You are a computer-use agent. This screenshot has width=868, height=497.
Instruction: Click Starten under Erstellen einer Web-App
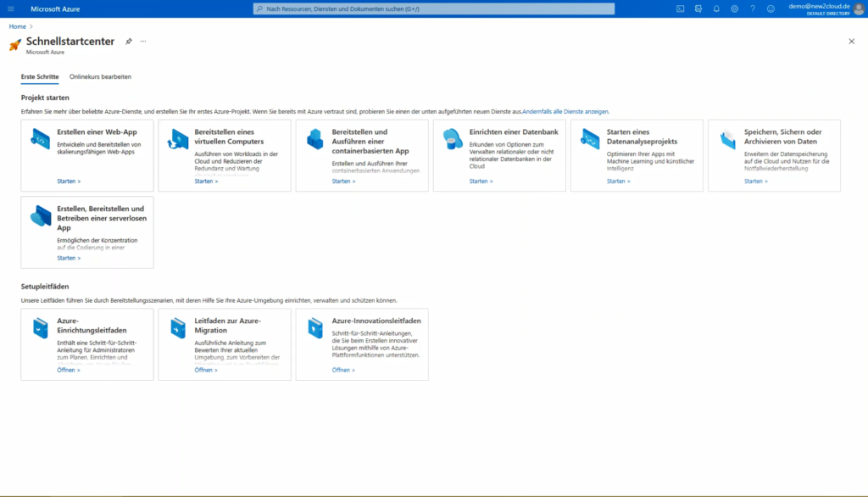pos(69,181)
